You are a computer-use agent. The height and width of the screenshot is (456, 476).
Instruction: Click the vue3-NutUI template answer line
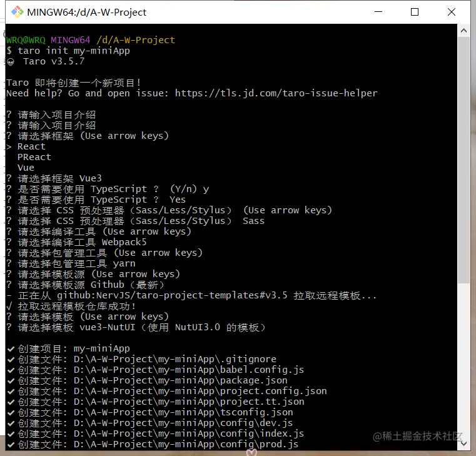(136, 327)
